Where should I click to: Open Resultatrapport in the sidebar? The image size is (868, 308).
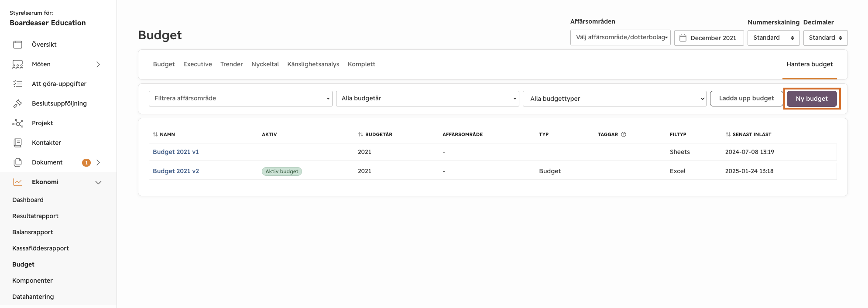[x=35, y=216]
